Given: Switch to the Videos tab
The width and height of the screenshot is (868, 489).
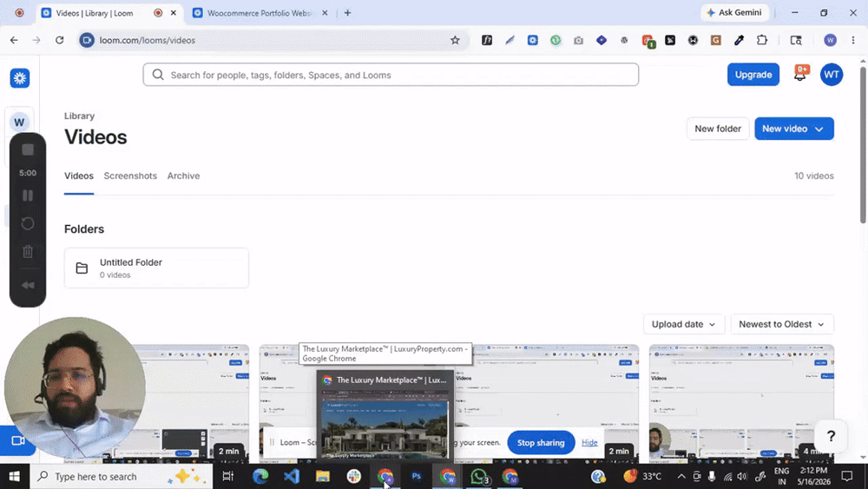Looking at the screenshot, I should (79, 175).
